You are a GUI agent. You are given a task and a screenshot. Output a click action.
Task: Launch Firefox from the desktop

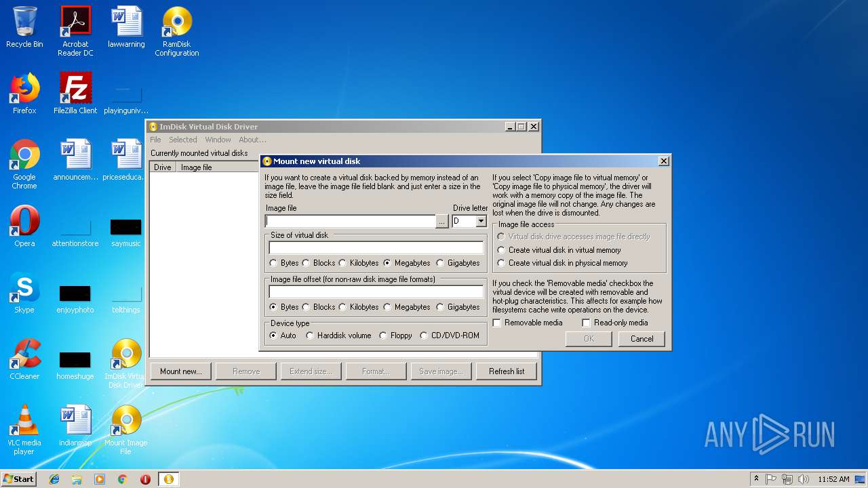click(x=24, y=94)
